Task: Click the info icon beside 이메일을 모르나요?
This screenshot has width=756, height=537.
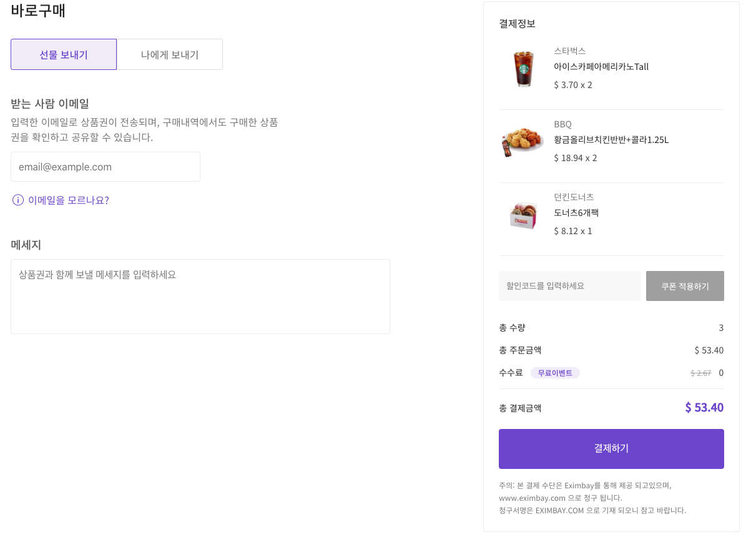Action: click(18, 200)
